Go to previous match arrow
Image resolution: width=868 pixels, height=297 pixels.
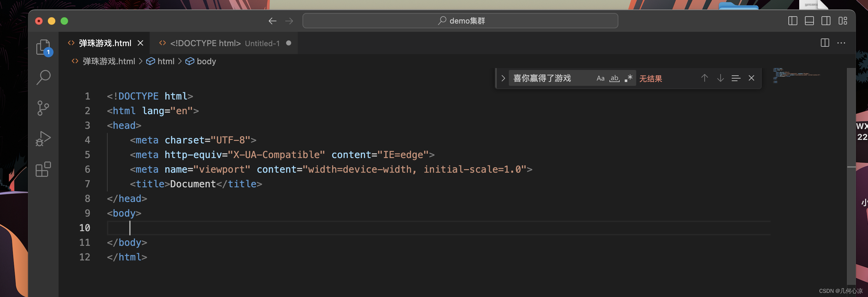point(704,78)
